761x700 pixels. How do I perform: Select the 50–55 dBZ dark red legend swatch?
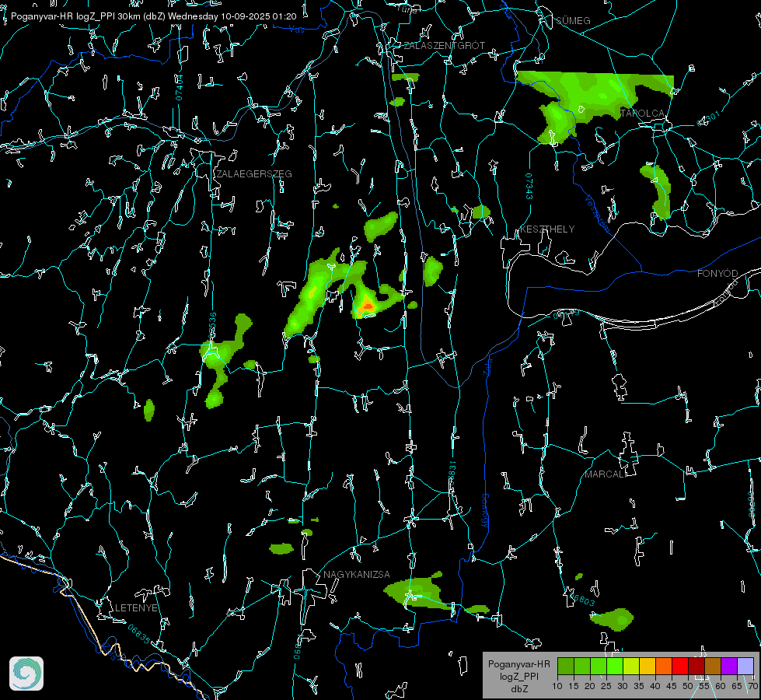tap(696, 666)
